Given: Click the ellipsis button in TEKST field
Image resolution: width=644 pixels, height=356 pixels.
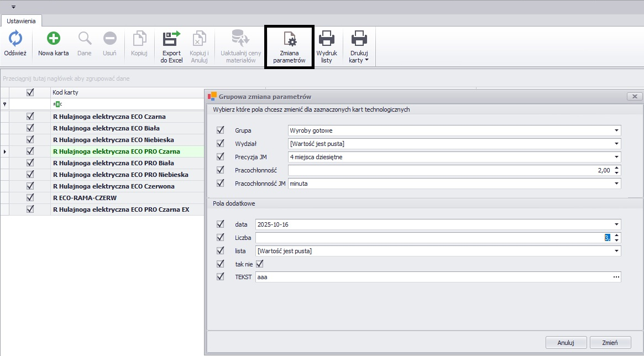Looking at the screenshot, I should coord(616,277).
